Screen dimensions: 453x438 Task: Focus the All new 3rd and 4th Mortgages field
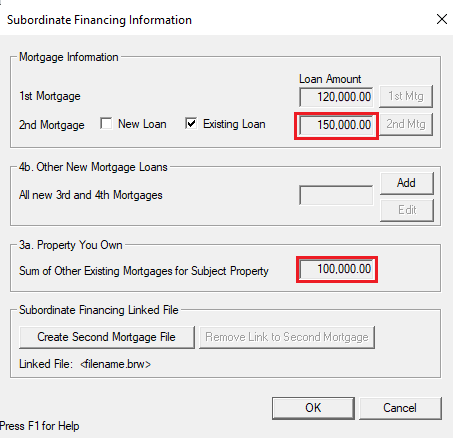[336, 195]
